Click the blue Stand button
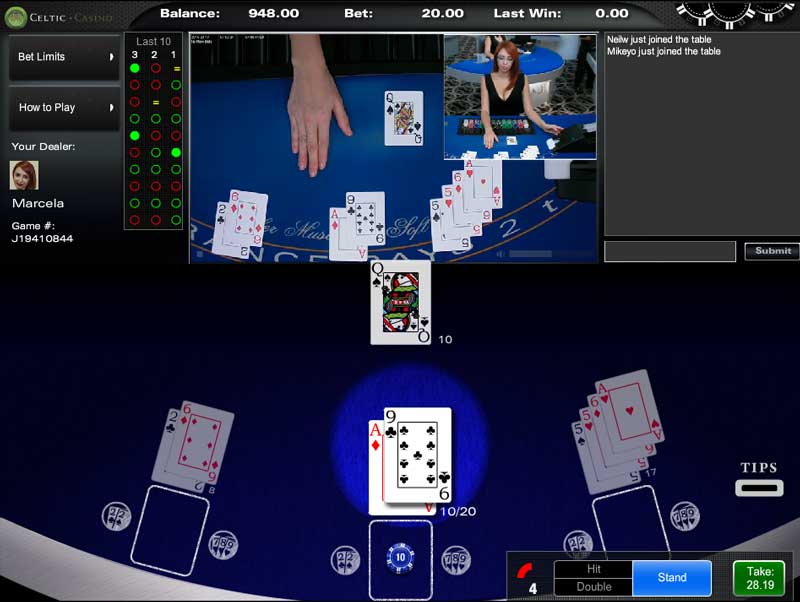Screen dimensions: 800x602 point(672,578)
